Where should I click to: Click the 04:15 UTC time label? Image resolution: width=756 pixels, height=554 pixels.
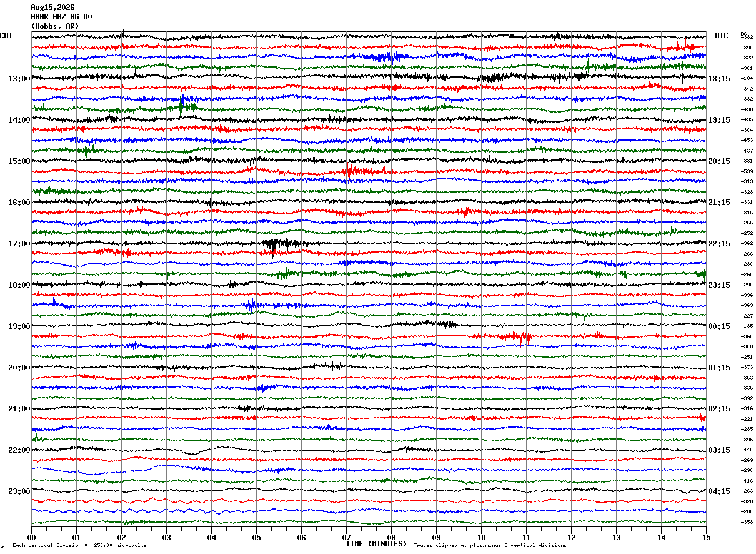point(719,491)
